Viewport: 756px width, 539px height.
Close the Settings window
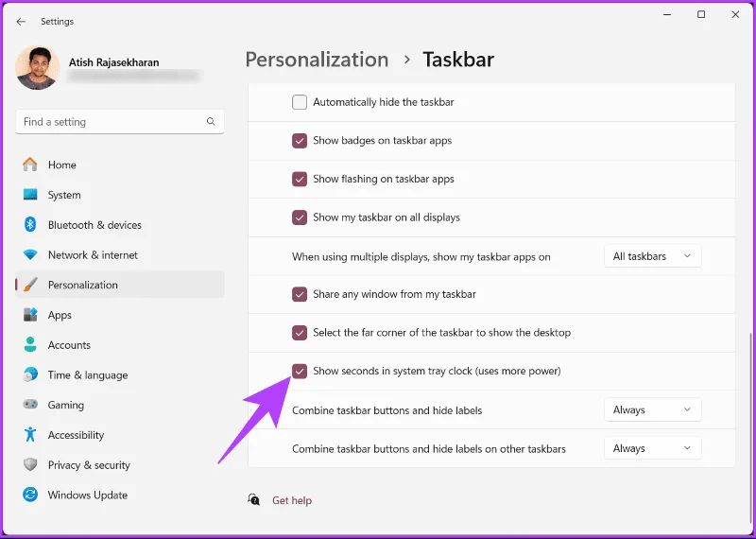[x=735, y=15]
